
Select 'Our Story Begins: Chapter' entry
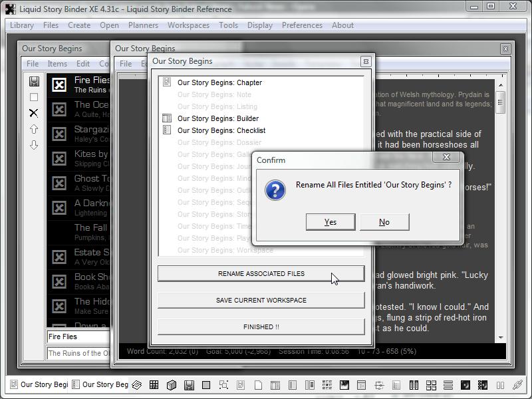[219, 82]
